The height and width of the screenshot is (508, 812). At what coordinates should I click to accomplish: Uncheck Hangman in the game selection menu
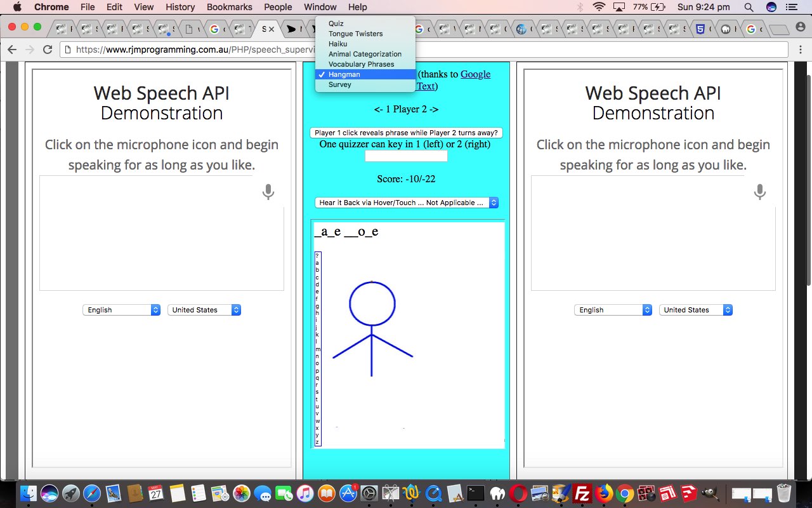pyautogui.click(x=343, y=74)
